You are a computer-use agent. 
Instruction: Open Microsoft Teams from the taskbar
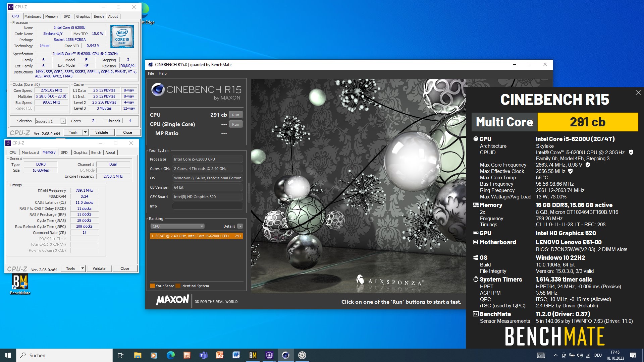tap(203, 355)
